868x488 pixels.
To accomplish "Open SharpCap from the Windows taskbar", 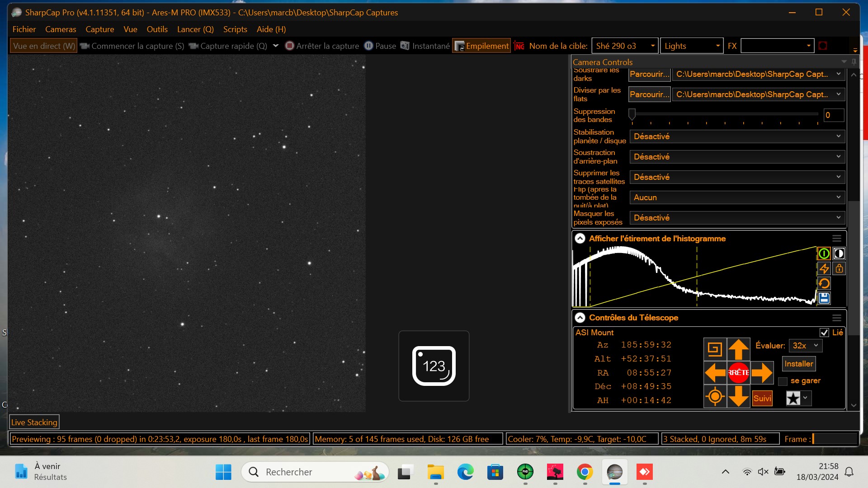I will (615, 472).
